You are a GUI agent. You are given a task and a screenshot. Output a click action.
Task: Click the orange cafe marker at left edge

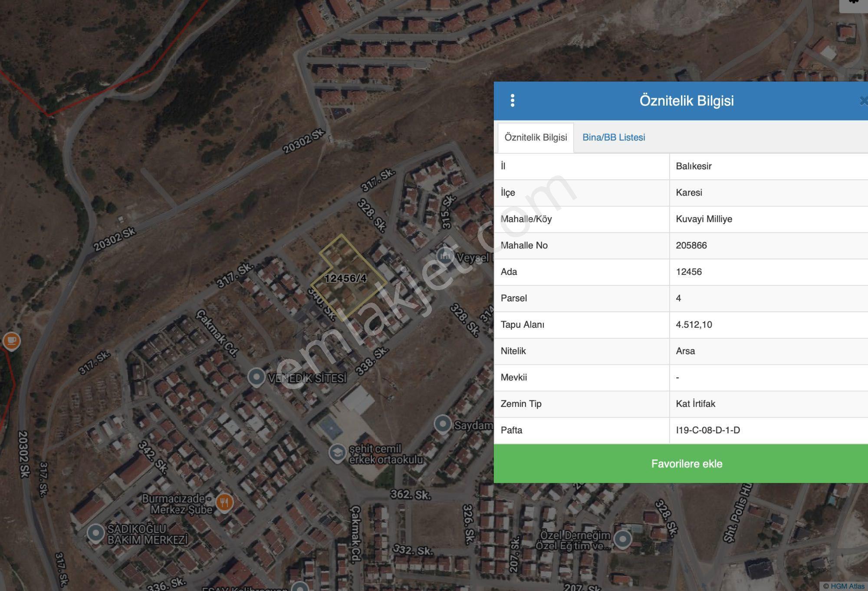pos(11,341)
